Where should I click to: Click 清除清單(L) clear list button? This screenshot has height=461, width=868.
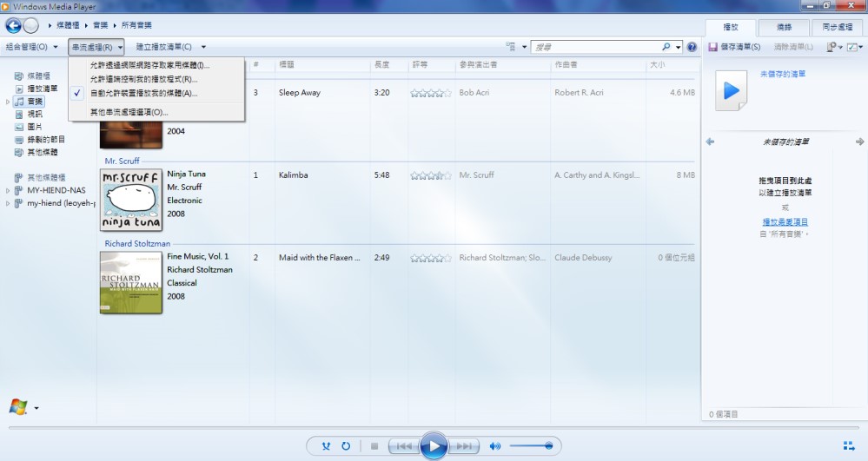(x=793, y=47)
